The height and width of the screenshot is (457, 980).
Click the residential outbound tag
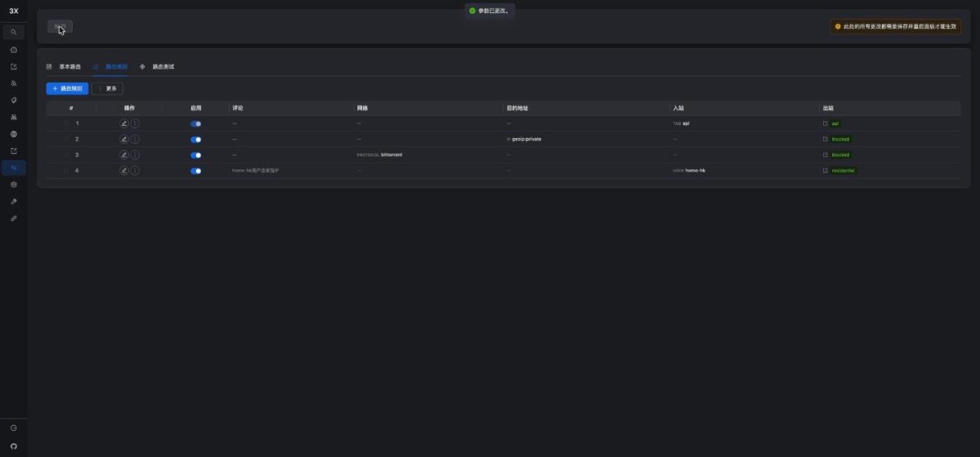point(844,171)
